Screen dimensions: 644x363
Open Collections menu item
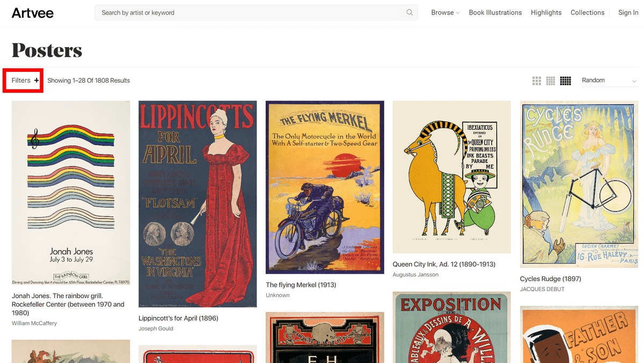tap(588, 12)
